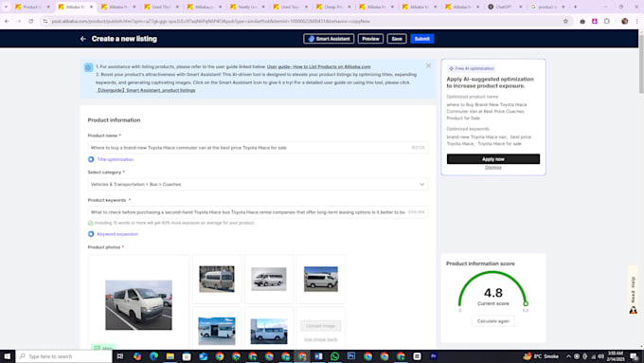
Task: Submit the new listing
Action: pyautogui.click(x=422, y=39)
